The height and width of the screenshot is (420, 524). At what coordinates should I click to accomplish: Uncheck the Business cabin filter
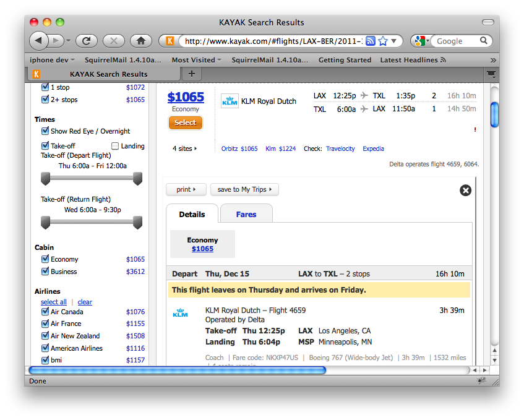click(45, 271)
